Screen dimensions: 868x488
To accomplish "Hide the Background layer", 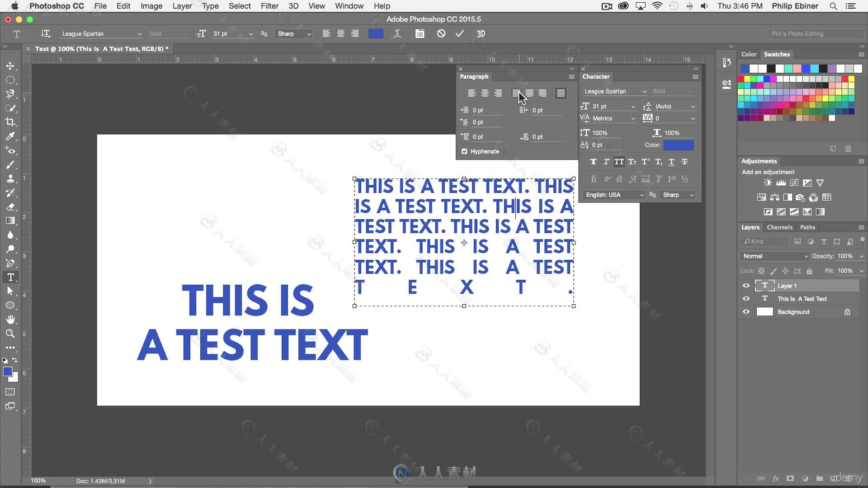I will click(746, 312).
